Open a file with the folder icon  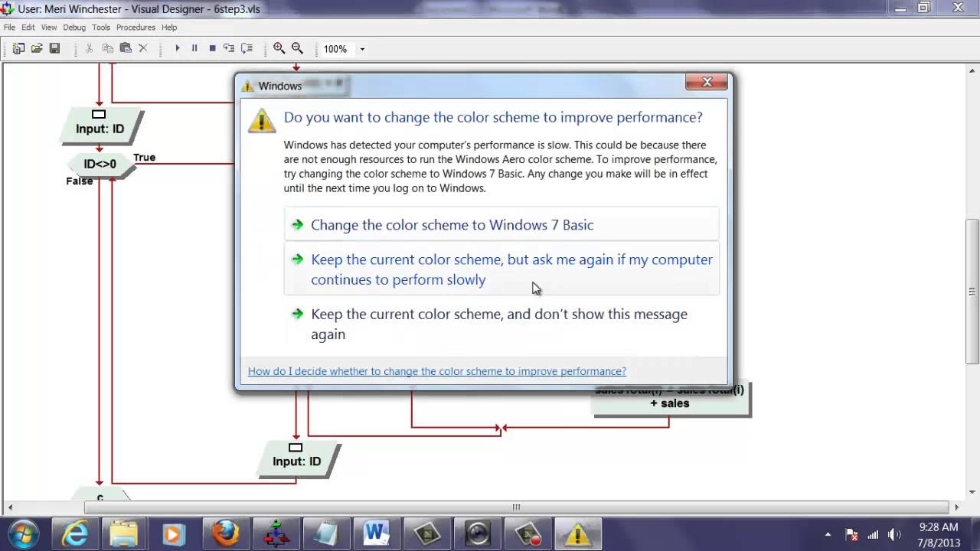36,48
